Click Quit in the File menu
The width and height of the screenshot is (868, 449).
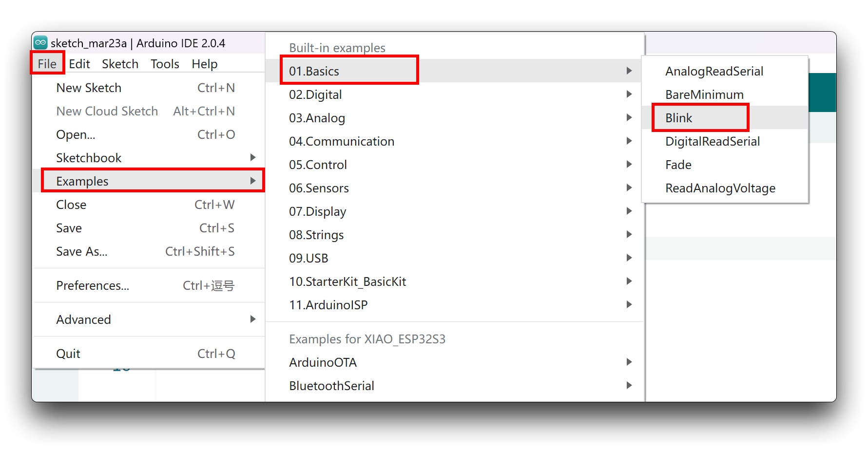click(149, 354)
